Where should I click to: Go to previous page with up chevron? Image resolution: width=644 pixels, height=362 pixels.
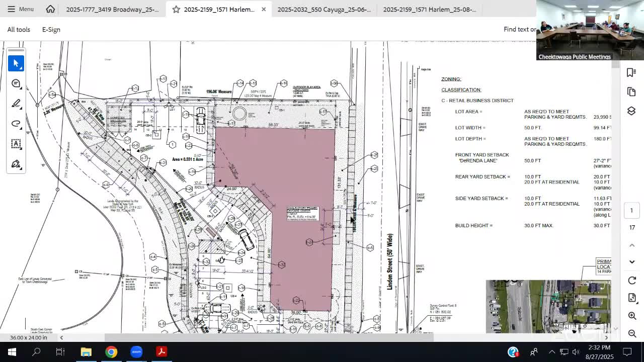click(632, 245)
